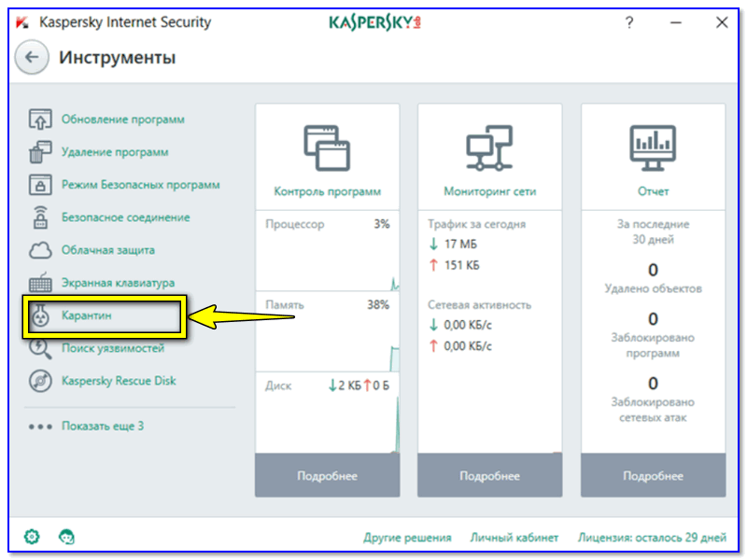Open Поиск уязвимостей

click(113, 348)
